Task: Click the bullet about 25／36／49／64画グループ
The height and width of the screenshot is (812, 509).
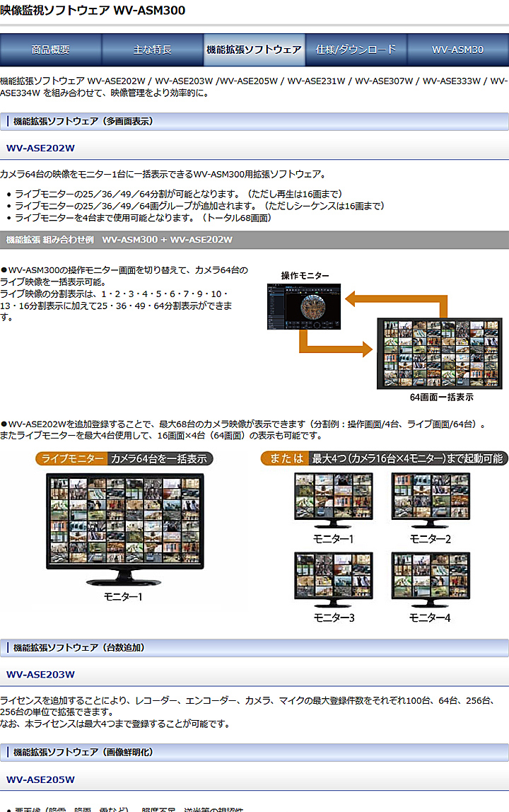Action: (x=200, y=206)
